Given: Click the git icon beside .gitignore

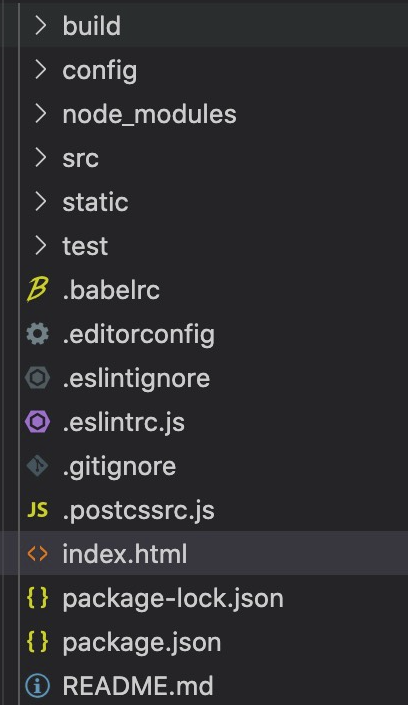Looking at the screenshot, I should 37,466.
